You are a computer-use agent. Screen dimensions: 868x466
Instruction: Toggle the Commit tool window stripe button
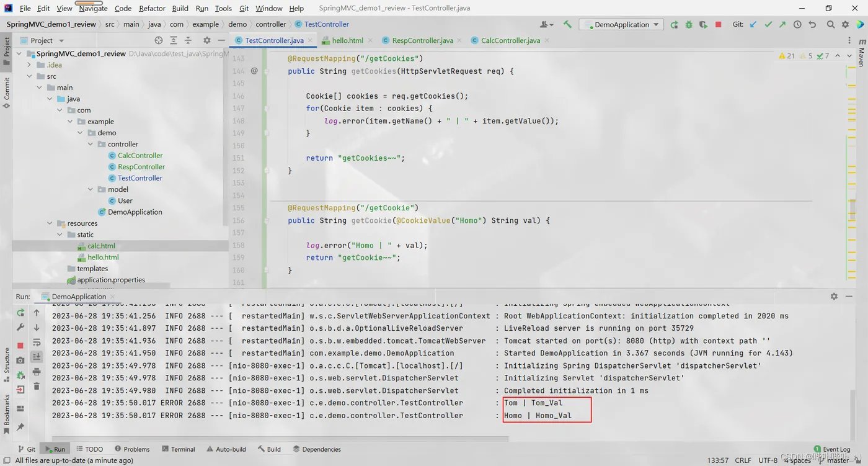(7, 93)
